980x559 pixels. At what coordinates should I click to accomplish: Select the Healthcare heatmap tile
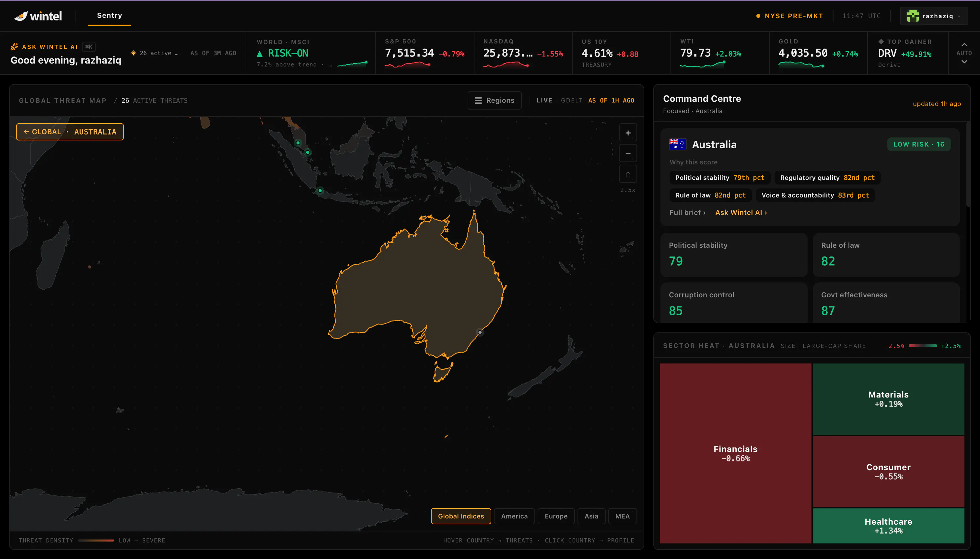pyautogui.click(x=888, y=526)
